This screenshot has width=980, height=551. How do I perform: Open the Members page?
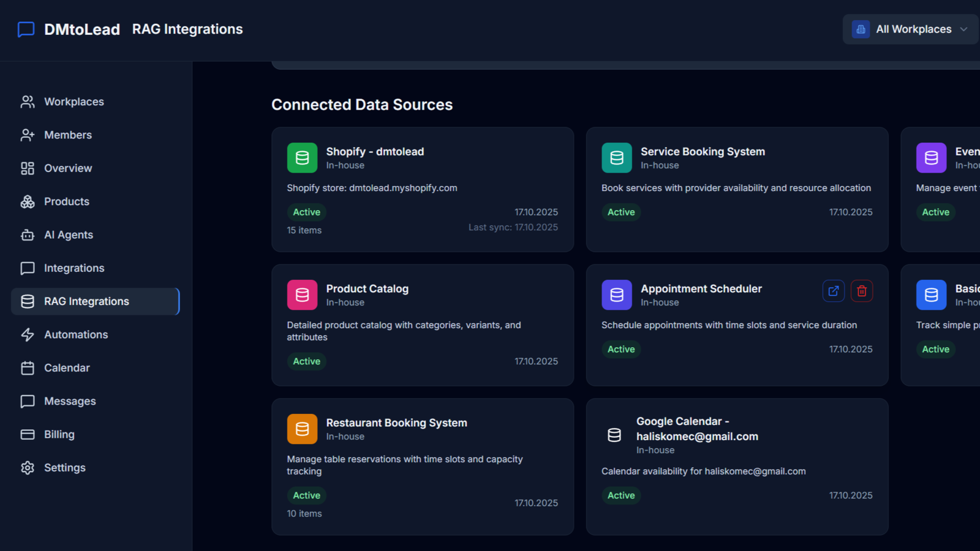point(67,135)
